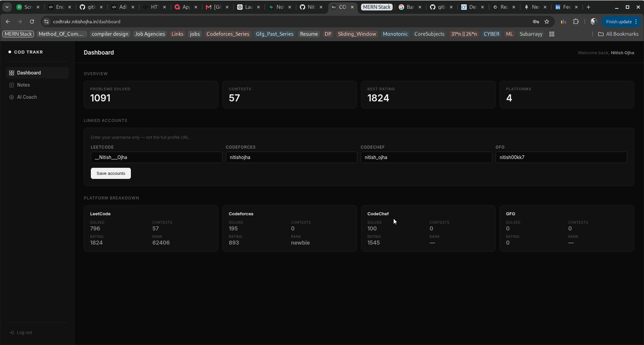Open the compiler design bookmark folder

point(110,34)
